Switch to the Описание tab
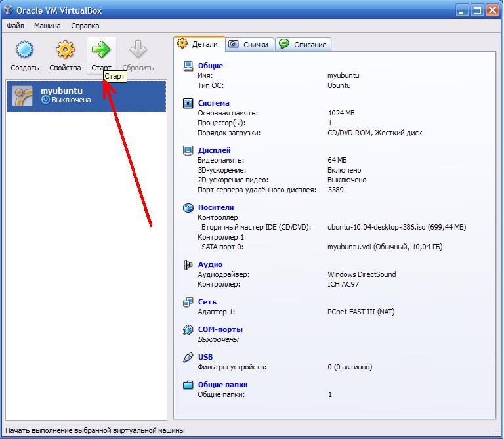 coord(303,45)
